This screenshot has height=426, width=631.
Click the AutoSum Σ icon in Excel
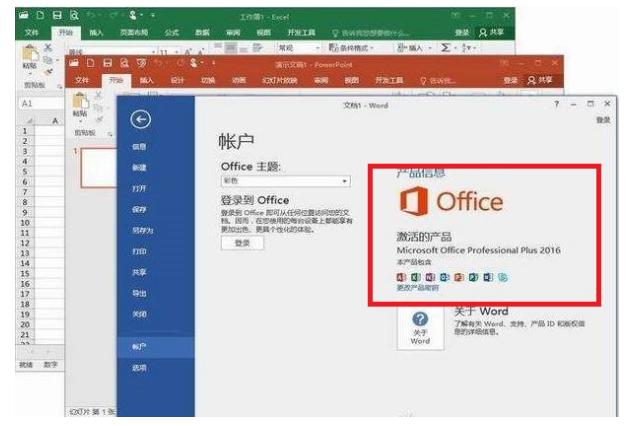[x=445, y=48]
